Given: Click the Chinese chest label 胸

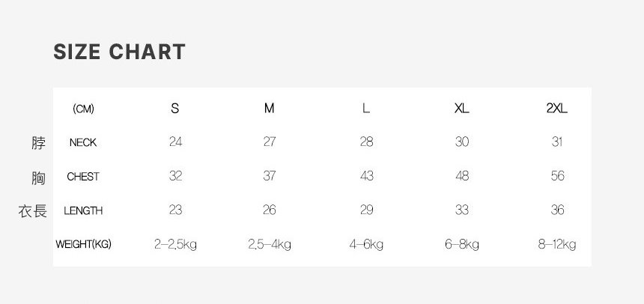Looking at the screenshot, I should coord(39,177).
